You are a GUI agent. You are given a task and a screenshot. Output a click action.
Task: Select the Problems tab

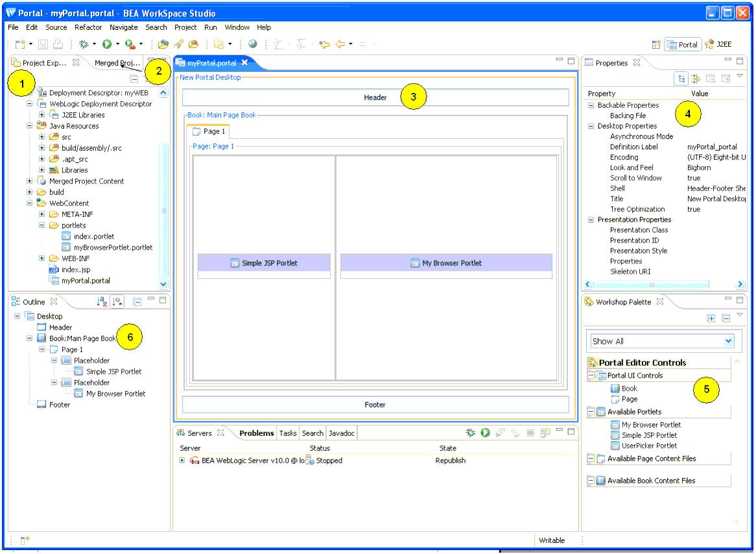(257, 433)
